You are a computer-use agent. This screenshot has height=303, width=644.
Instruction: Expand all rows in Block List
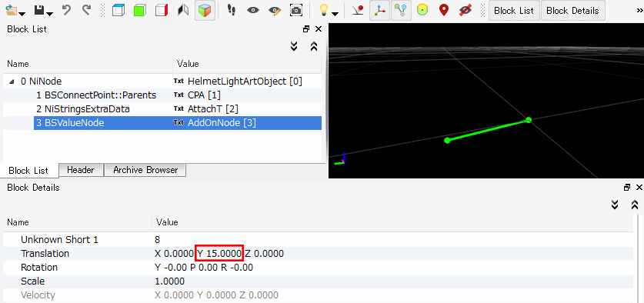click(x=294, y=46)
